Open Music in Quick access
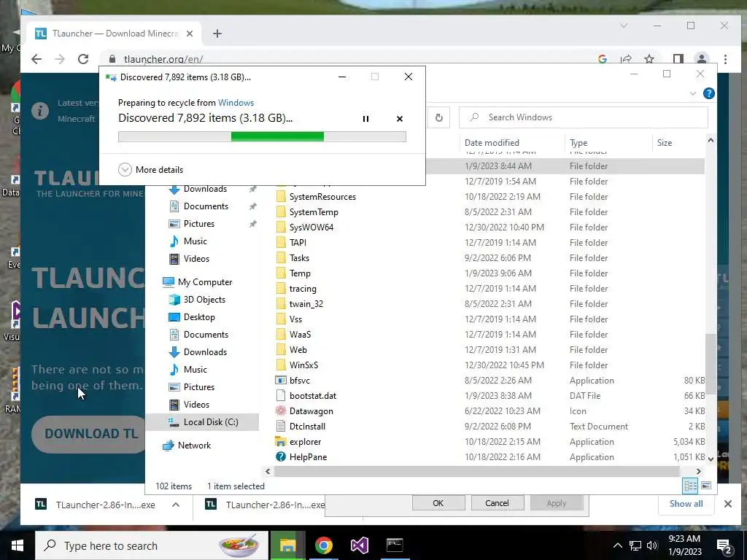The image size is (747, 560). tap(195, 241)
